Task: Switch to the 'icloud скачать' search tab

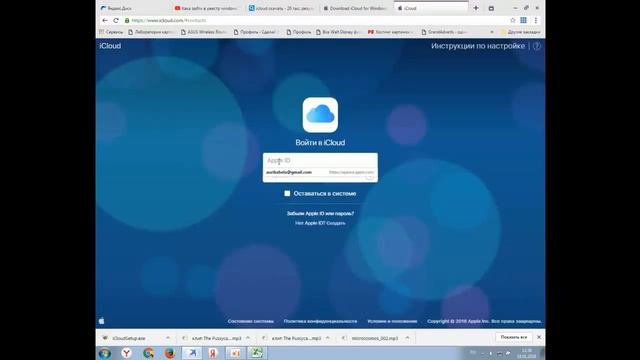Action: coord(281,8)
